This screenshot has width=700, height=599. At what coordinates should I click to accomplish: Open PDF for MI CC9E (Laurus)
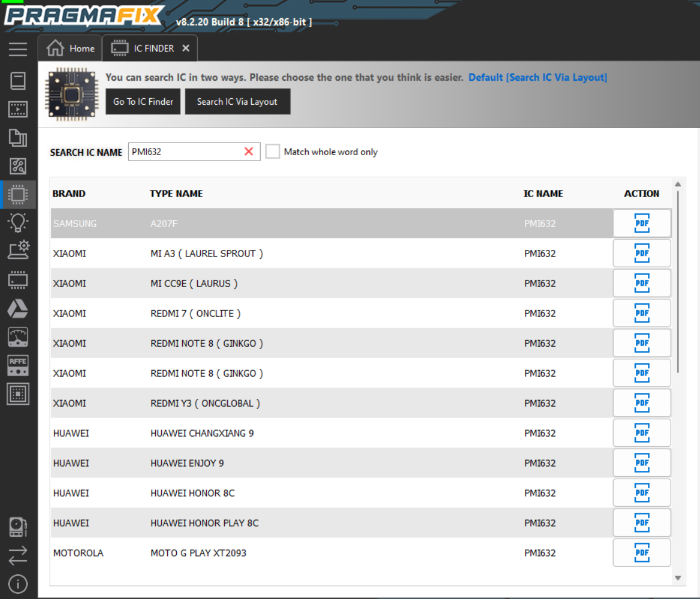[x=641, y=283]
